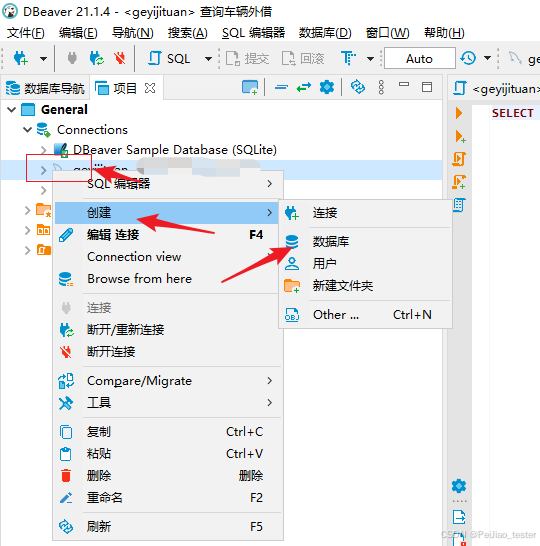Click the editor sidebar gear icon near the bottom
This screenshot has width=540, height=546.
(x=459, y=486)
